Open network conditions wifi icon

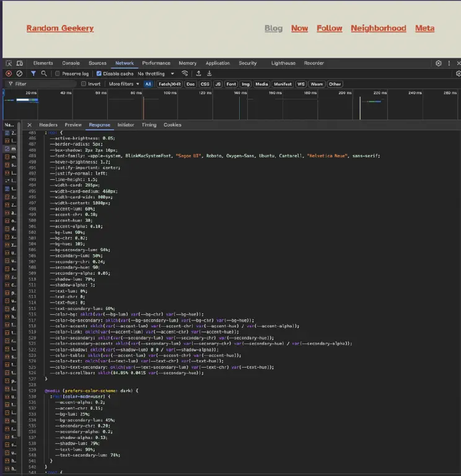pyautogui.click(x=185, y=74)
